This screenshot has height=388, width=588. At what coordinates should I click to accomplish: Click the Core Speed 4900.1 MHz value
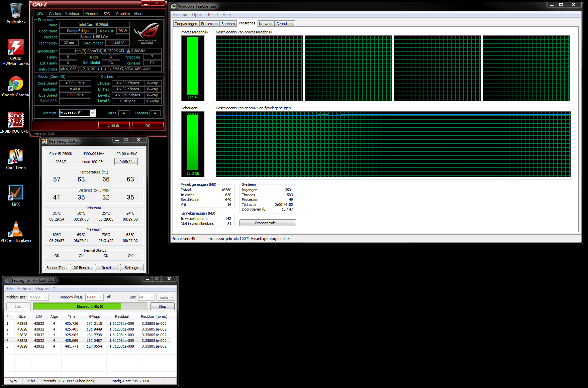click(x=75, y=83)
